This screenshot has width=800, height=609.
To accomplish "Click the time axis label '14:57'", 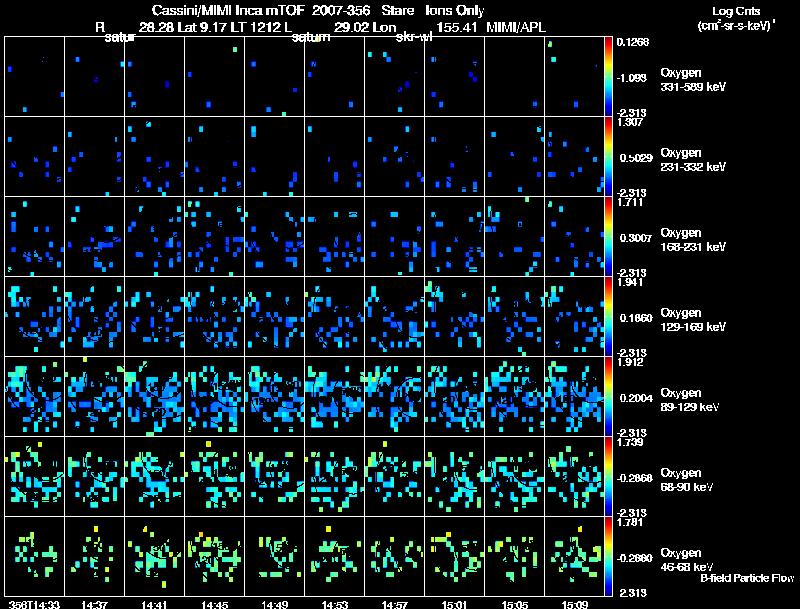I will 394,604.
